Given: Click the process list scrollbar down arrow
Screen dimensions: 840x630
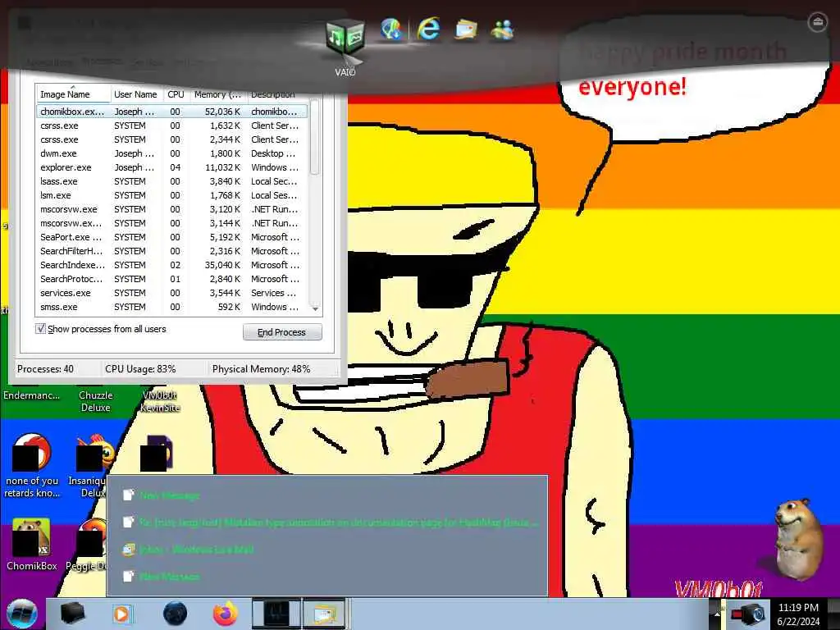Looking at the screenshot, I should 316,308.
